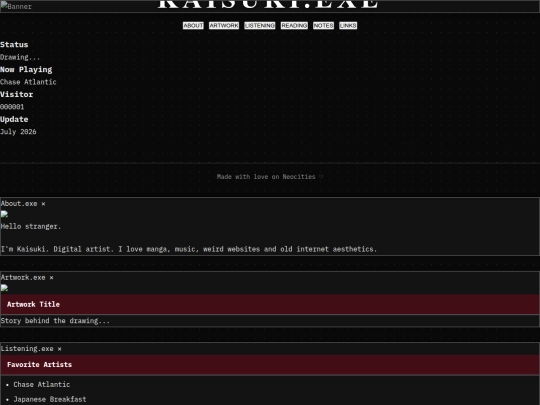Image resolution: width=540 pixels, height=405 pixels.
Task: Select the LISTENING navigation button
Action: pos(260,25)
